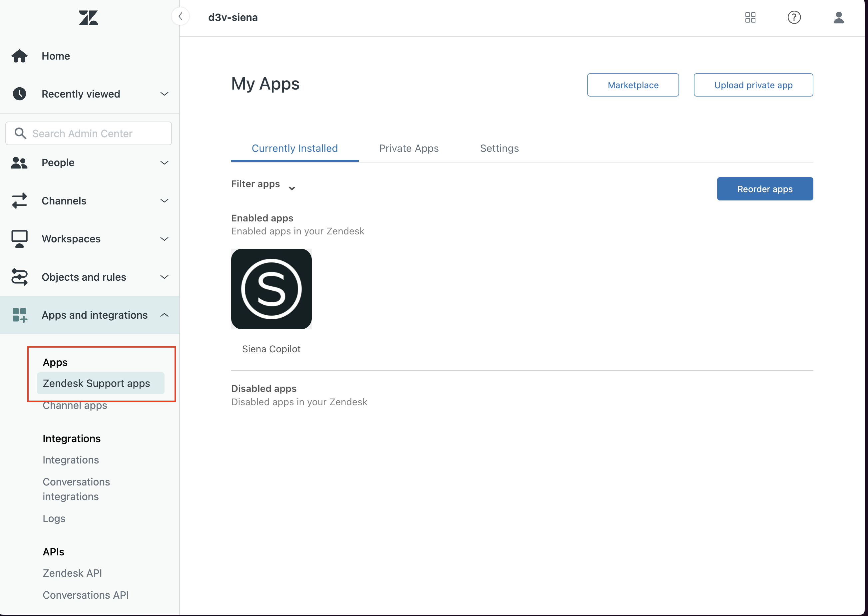This screenshot has height=616, width=868.
Task: Click the Home house icon
Action: click(x=19, y=56)
